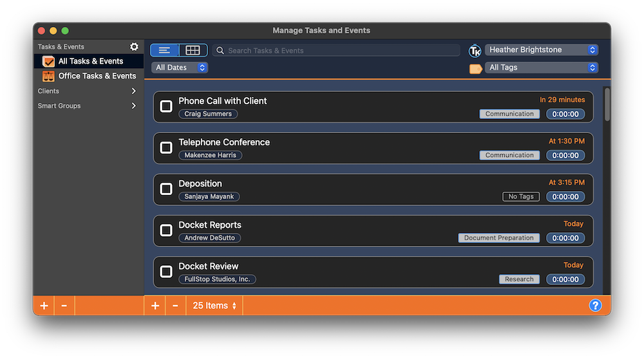644x359 pixels.
Task: Mark Docket Reports as complete
Action: pos(166,230)
